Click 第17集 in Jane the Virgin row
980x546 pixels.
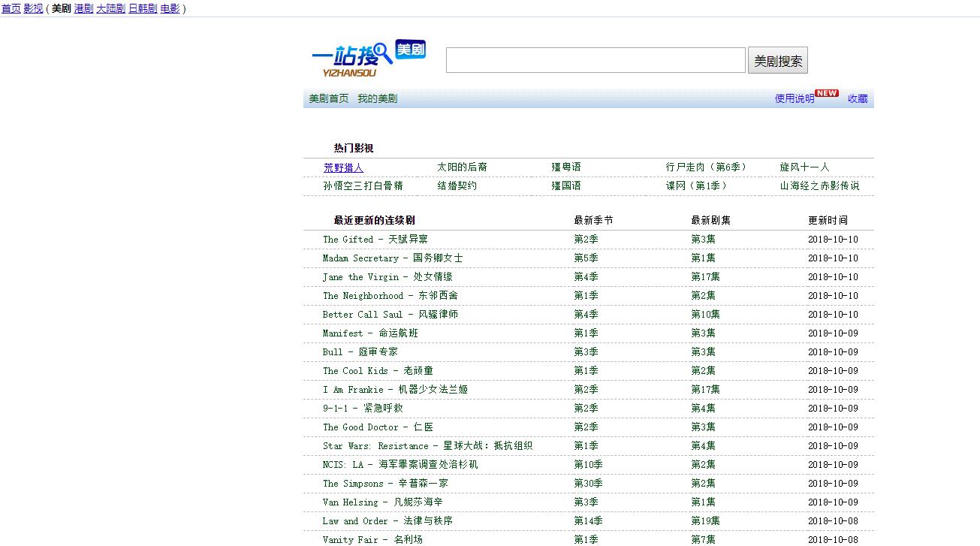tap(705, 277)
